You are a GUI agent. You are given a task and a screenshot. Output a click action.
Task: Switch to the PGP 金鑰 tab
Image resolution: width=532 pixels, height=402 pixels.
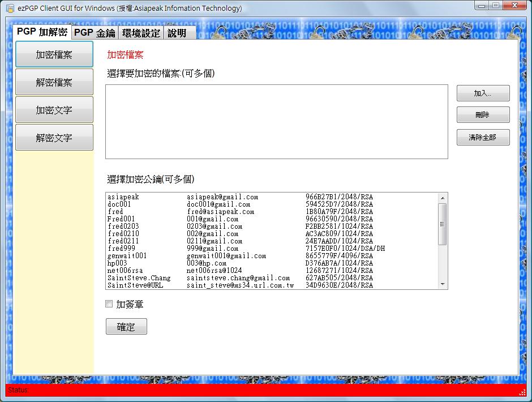(94, 32)
